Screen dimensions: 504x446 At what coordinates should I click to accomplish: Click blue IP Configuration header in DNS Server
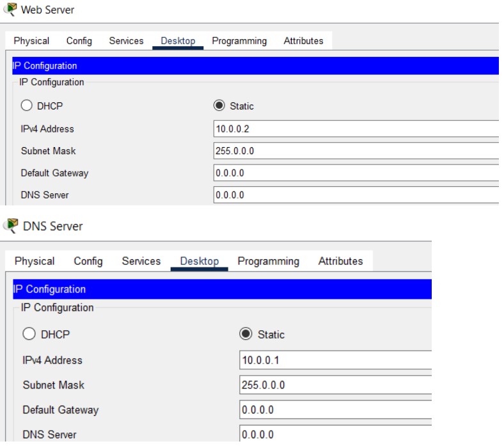[x=222, y=289]
